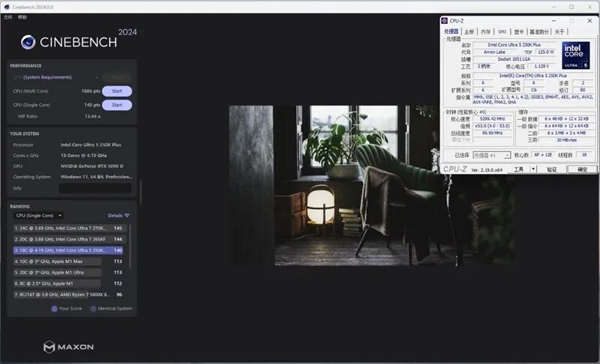Open the 文件 menu in Cinebench
This screenshot has width=600, height=364.
pyautogui.click(x=8, y=16)
